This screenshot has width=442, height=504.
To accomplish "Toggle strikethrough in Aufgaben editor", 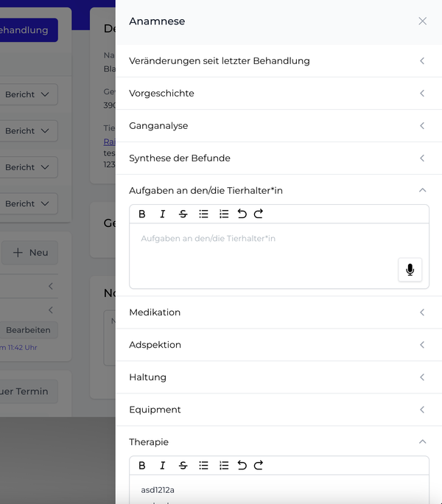I will (183, 214).
